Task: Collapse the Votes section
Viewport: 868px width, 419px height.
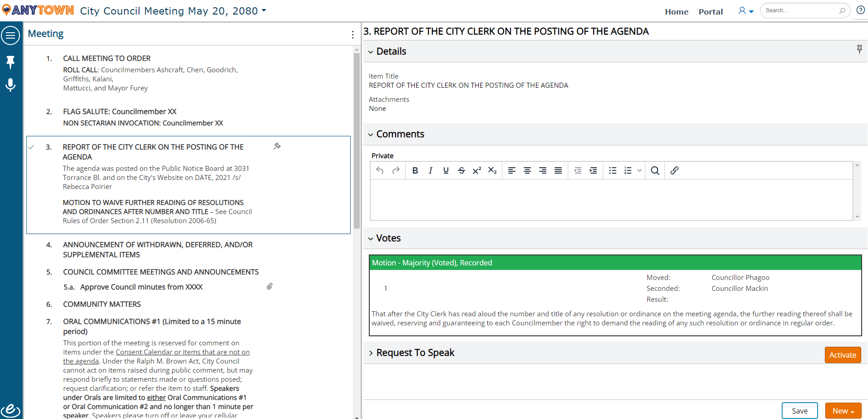Action: click(371, 239)
